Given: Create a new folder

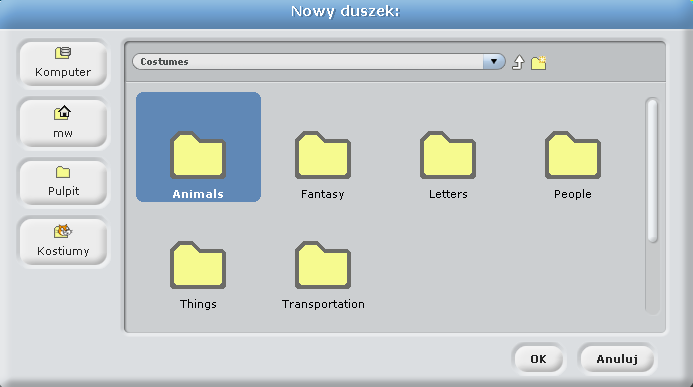Looking at the screenshot, I should point(538,63).
